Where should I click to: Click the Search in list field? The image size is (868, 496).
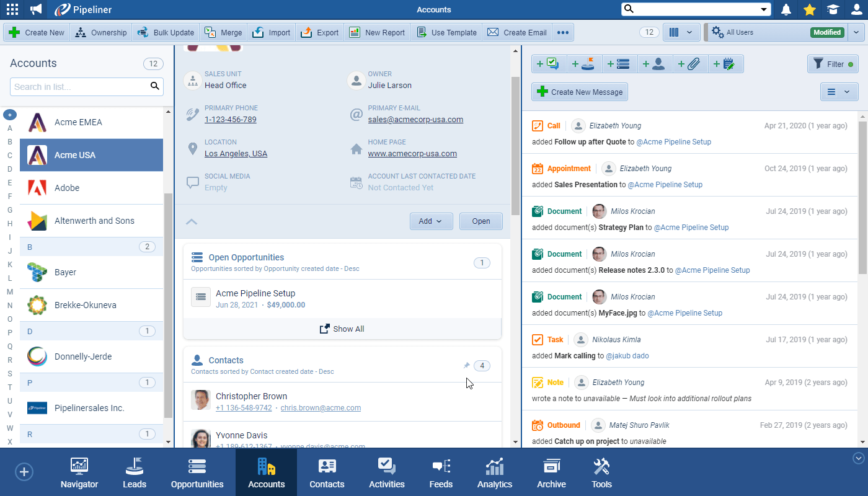79,87
